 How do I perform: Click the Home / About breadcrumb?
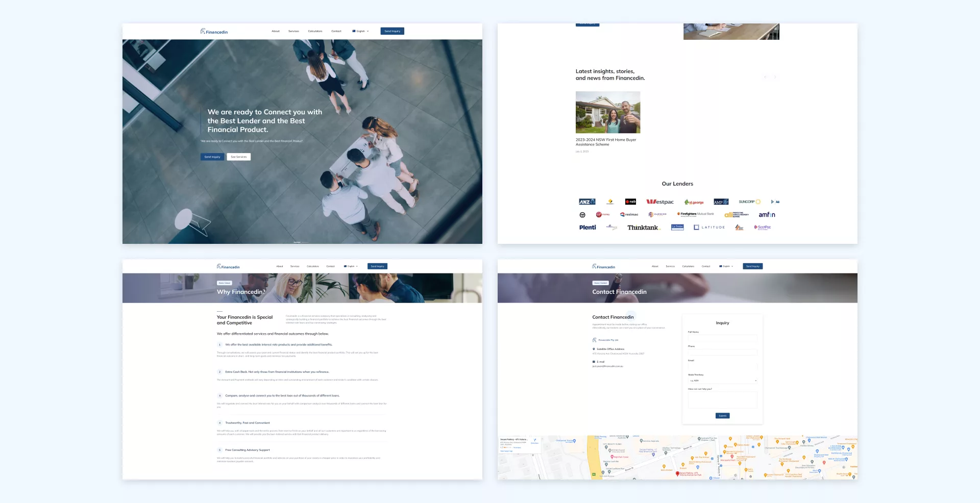[x=225, y=283]
